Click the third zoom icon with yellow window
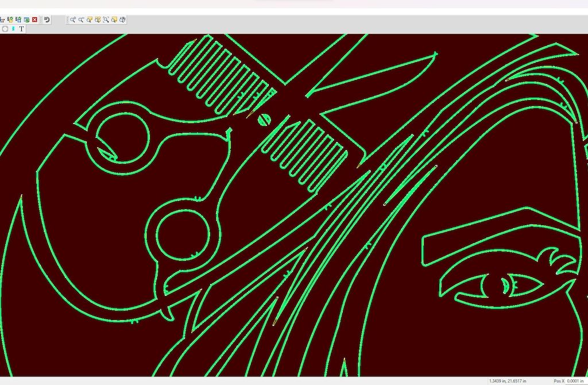 90,20
